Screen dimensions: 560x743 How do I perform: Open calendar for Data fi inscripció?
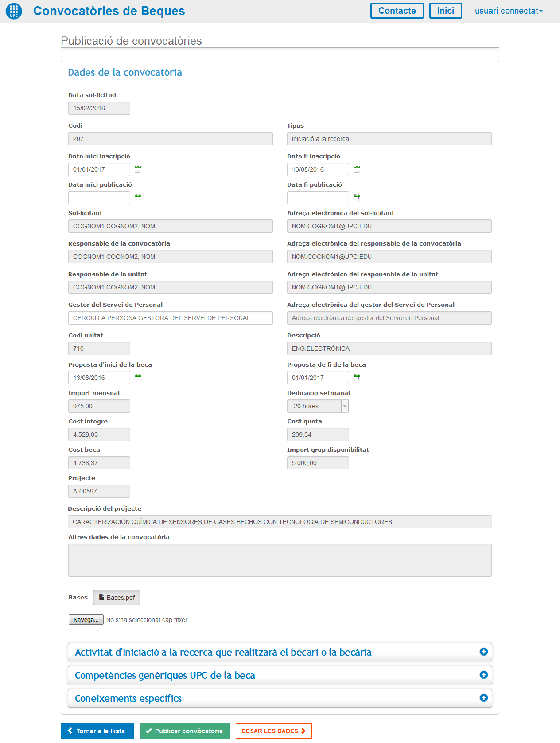(357, 169)
